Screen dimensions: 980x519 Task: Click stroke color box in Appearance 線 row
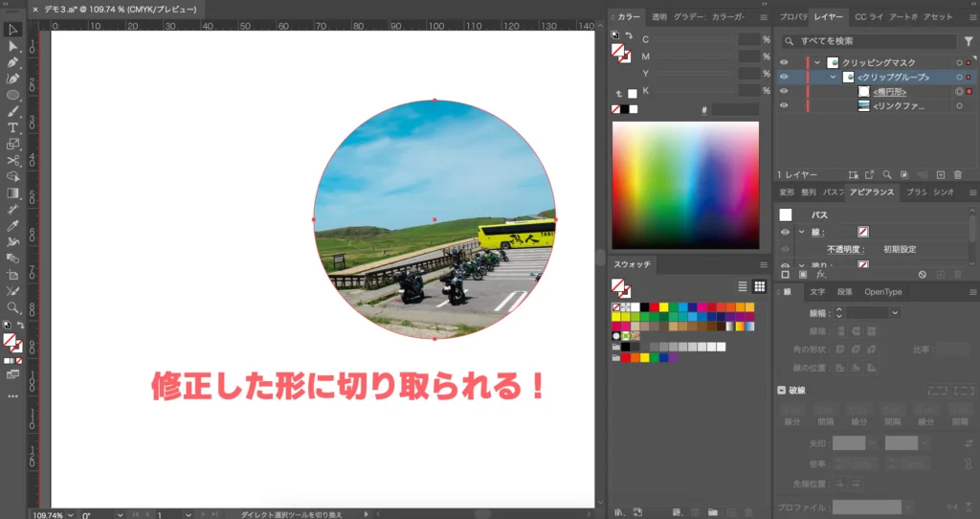pos(863,232)
